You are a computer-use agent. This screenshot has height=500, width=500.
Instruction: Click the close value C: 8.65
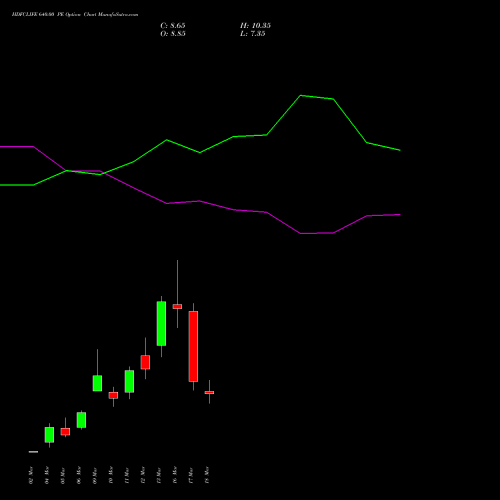[x=173, y=25]
